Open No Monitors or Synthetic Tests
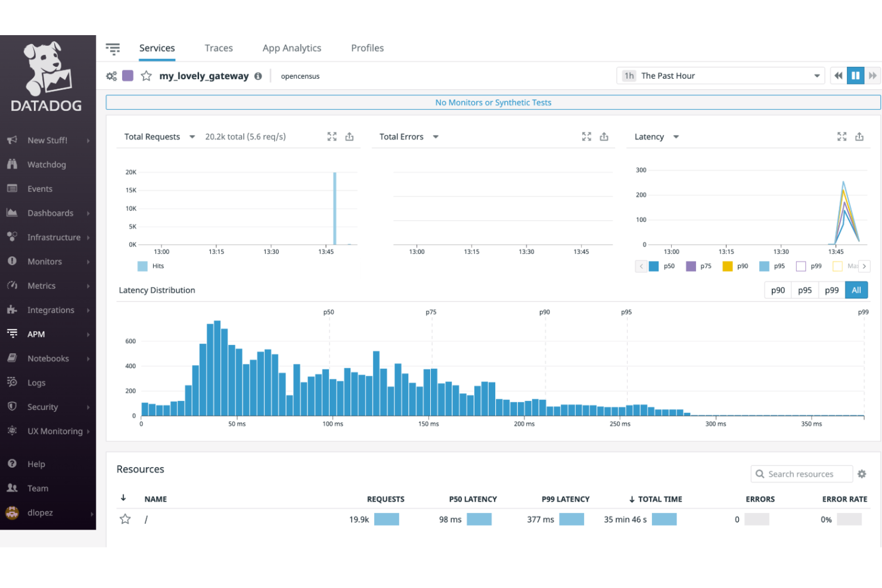Viewport: 882px width, 588px height. tap(493, 102)
